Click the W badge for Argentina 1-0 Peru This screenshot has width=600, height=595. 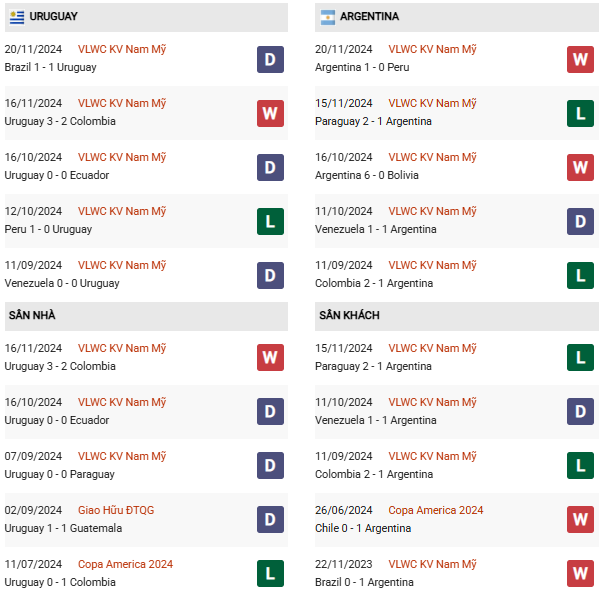click(580, 59)
